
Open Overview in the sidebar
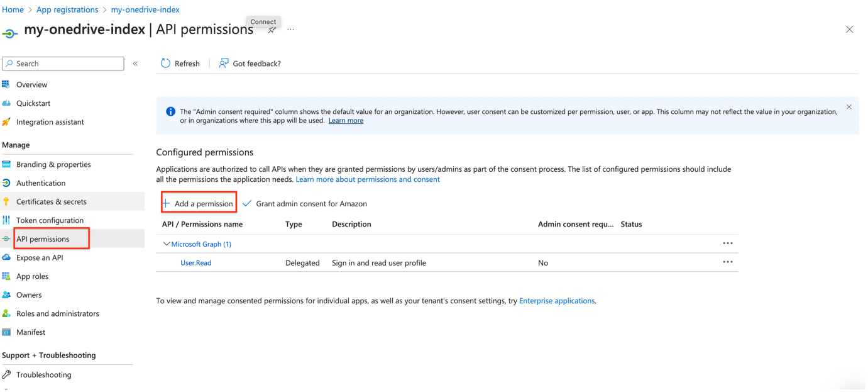pyautogui.click(x=31, y=85)
